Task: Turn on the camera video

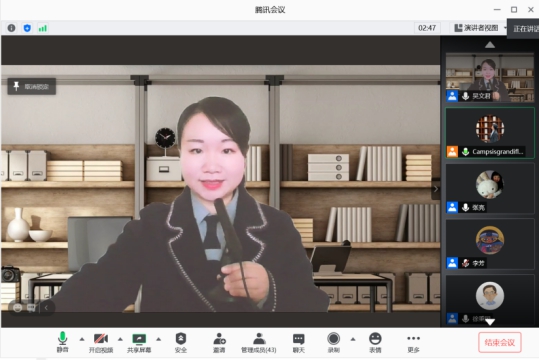Action: coord(101,342)
